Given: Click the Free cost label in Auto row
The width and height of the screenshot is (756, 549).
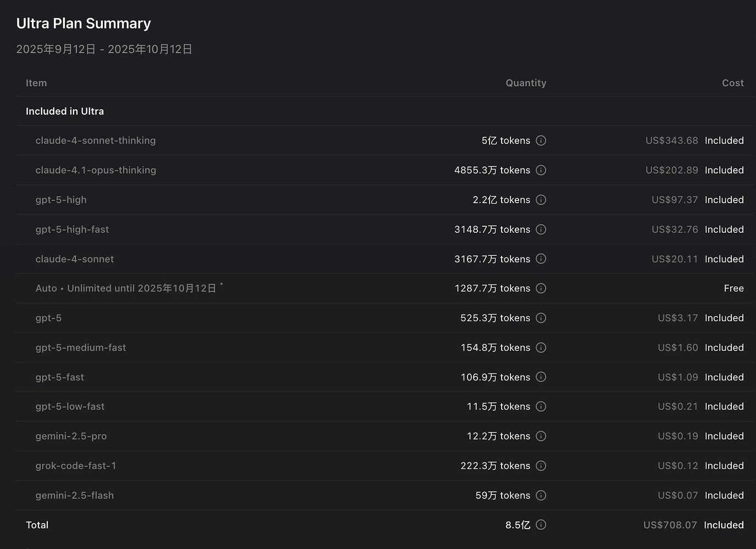Looking at the screenshot, I should pos(734,288).
